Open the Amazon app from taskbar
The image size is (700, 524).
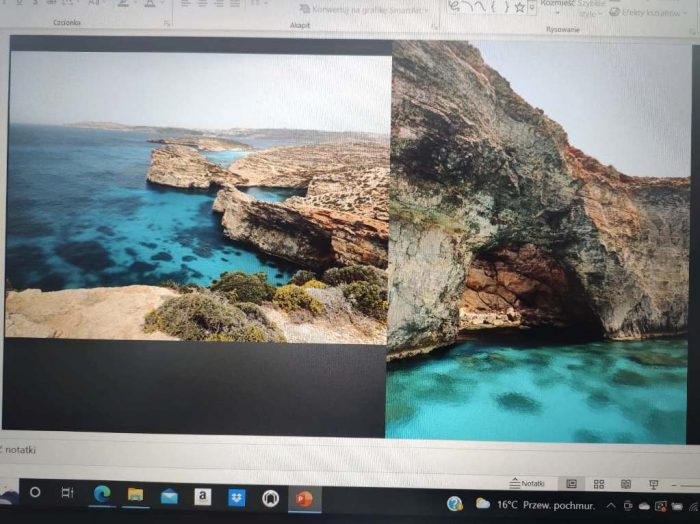(202, 497)
